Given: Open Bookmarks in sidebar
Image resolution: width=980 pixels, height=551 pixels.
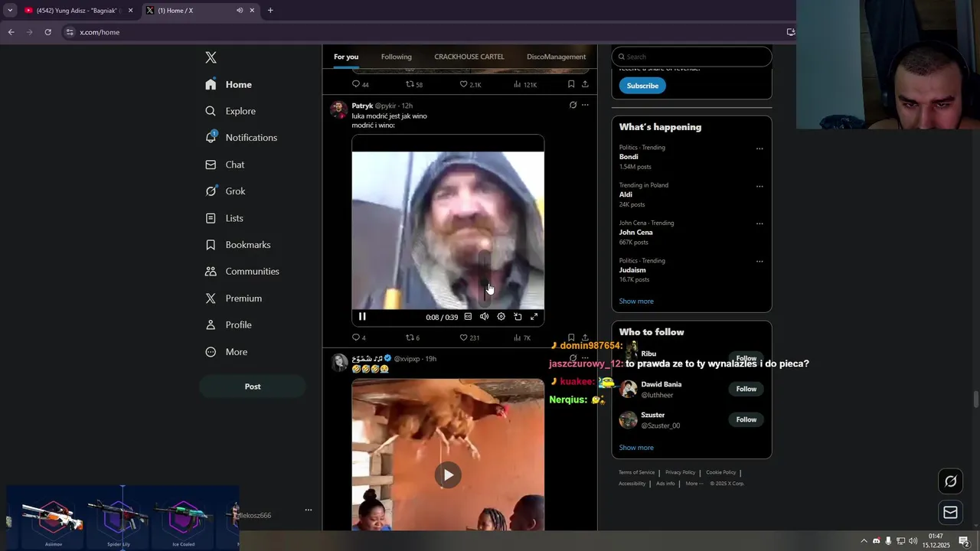Looking at the screenshot, I should (x=238, y=245).
